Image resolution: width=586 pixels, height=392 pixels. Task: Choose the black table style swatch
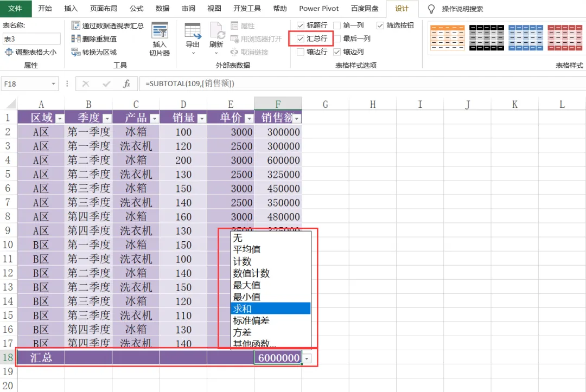[487, 38]
